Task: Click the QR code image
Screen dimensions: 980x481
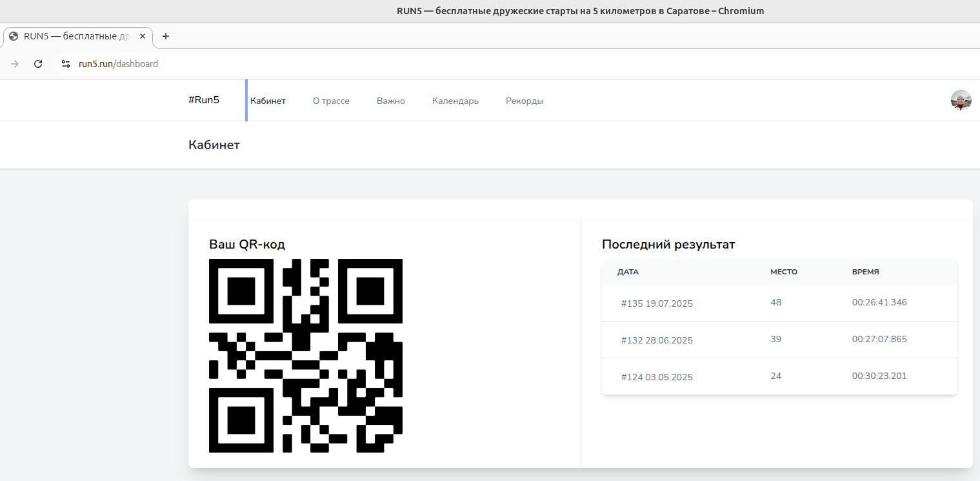Action: [306, 356]
